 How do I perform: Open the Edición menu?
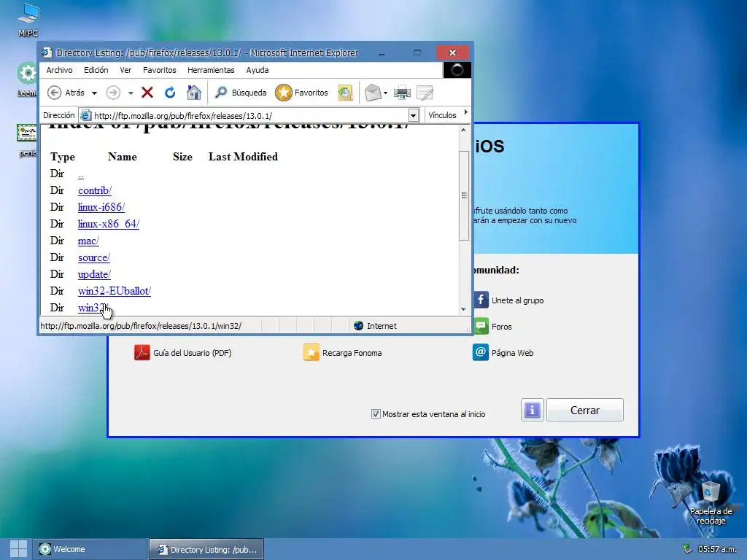[x=96, y=70]
